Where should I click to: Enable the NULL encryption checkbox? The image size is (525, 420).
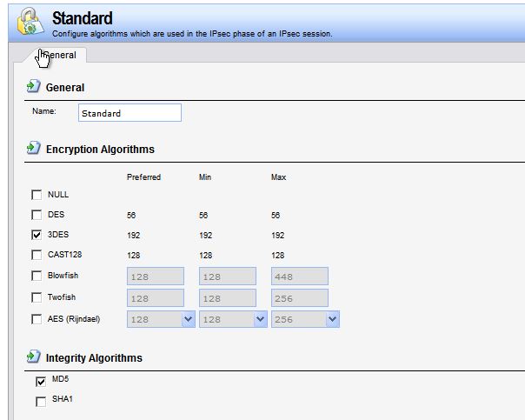point(37,195)
